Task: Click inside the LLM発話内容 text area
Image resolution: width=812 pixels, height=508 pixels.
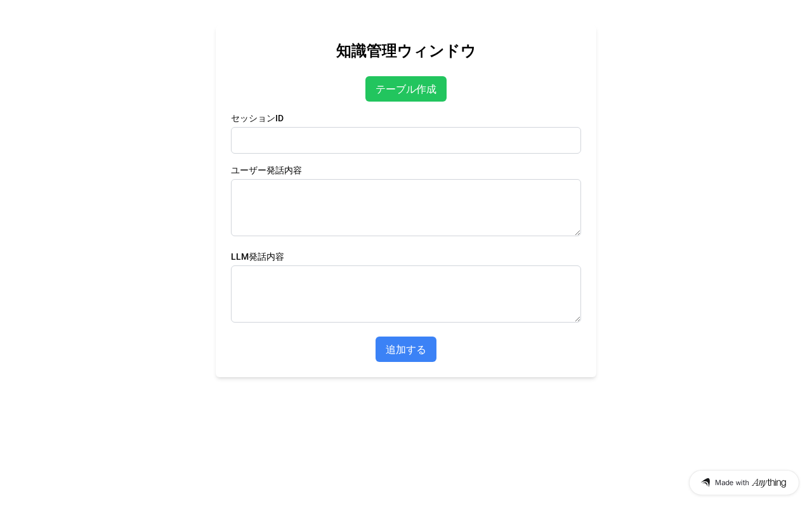Action: [406, 294]
